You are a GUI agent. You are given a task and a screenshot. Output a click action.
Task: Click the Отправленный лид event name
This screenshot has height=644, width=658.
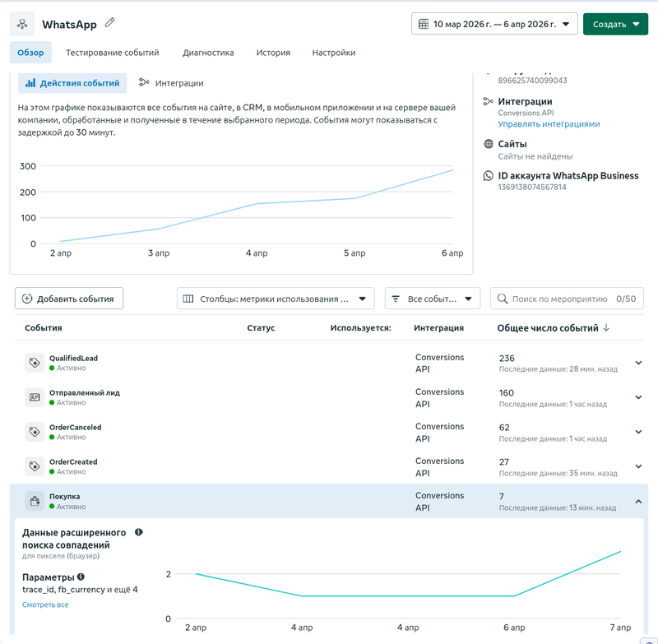[85, 392]
